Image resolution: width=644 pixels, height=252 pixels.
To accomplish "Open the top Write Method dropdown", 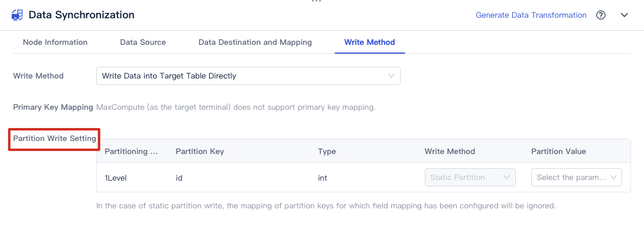I will coord(248,76).
